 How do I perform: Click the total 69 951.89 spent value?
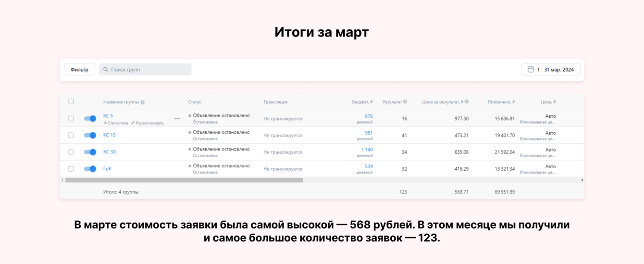tap(505, 192)
